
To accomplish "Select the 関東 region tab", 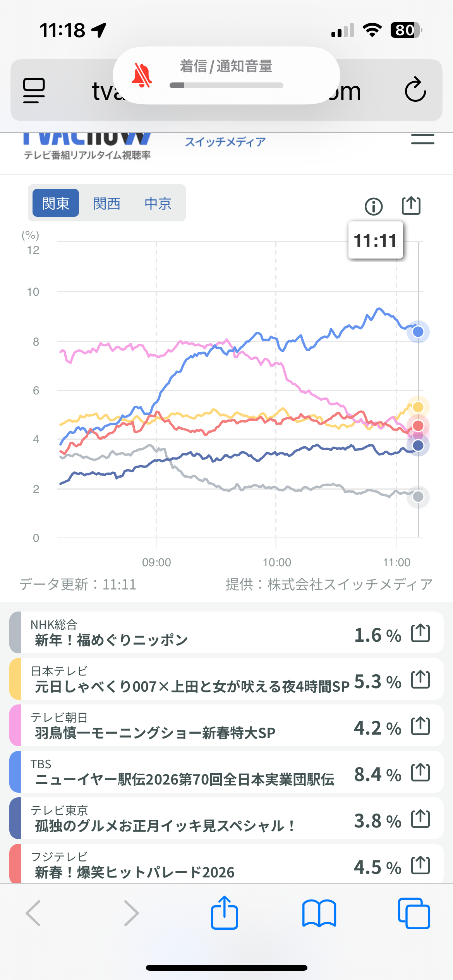I will pyautogui.click(x=56, y=203).
